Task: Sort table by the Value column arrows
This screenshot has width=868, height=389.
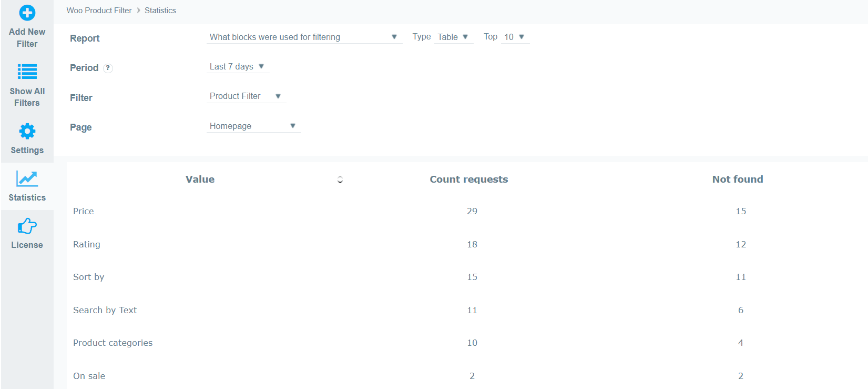Action: click(340, 179)
